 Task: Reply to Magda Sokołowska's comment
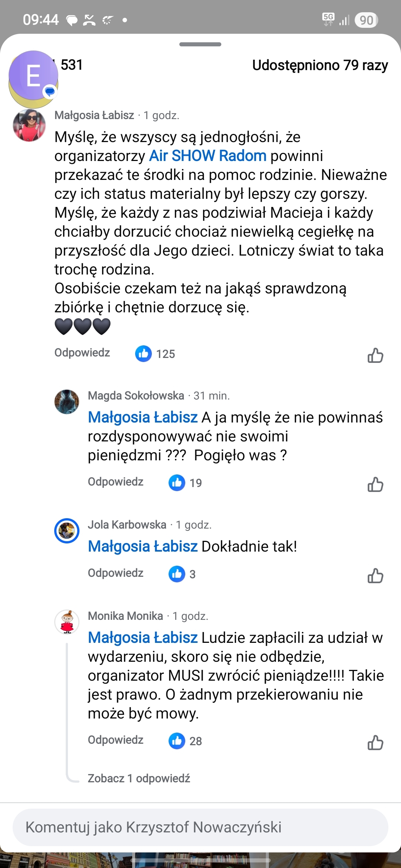point(115,481)
